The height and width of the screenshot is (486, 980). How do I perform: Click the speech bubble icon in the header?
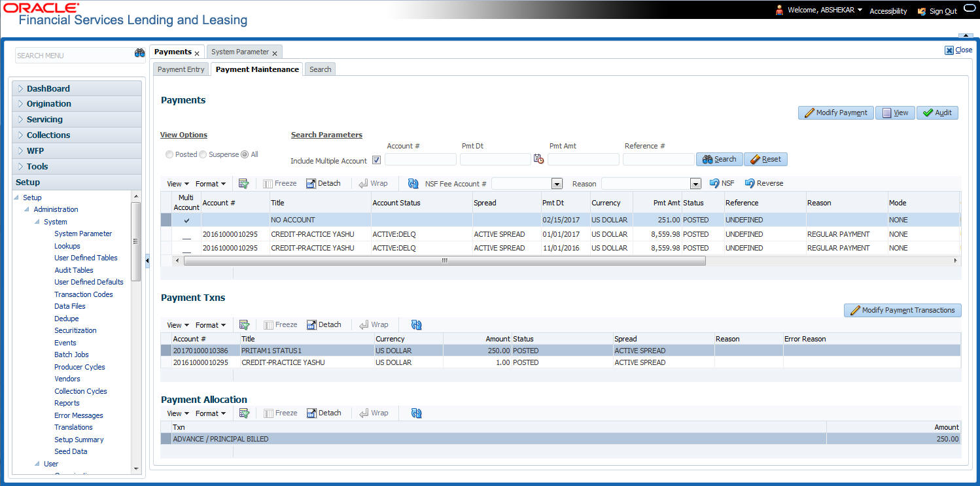(x=970, y=9)
